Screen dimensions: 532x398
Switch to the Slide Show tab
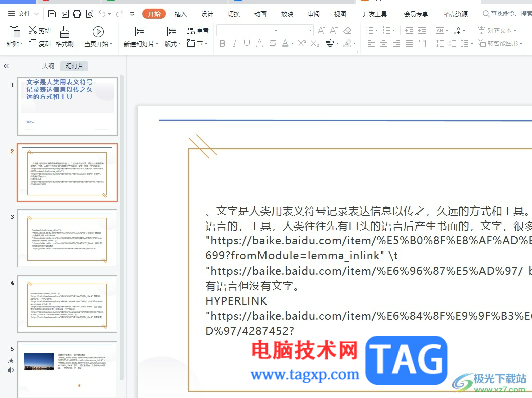pyautogui.click(x=287, y=14)
